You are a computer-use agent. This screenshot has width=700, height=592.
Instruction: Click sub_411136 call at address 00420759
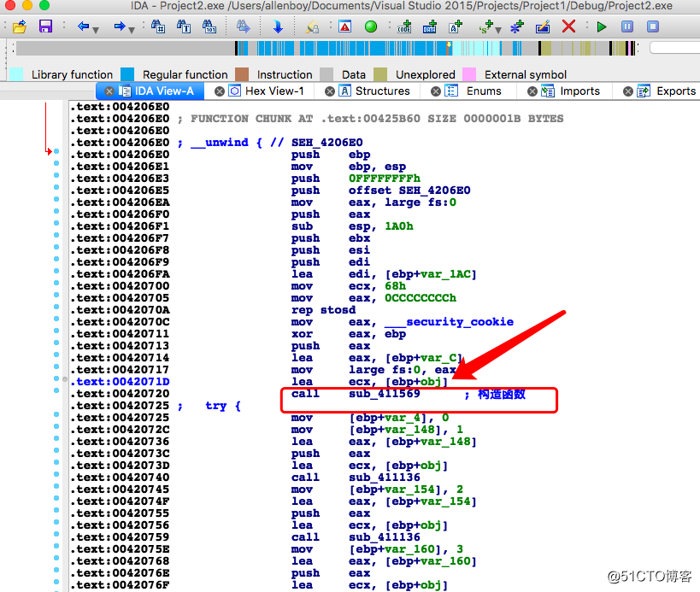(384, 537)
